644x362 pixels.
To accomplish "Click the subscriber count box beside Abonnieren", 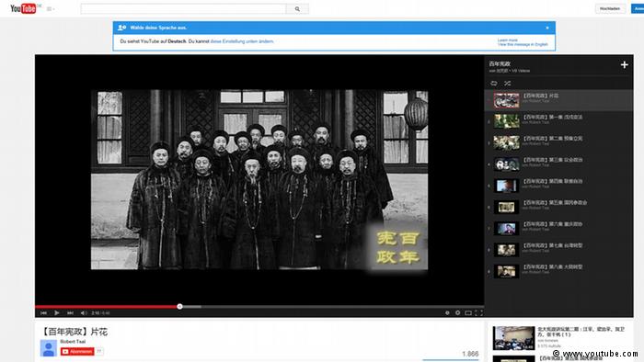I will (99, 351).
